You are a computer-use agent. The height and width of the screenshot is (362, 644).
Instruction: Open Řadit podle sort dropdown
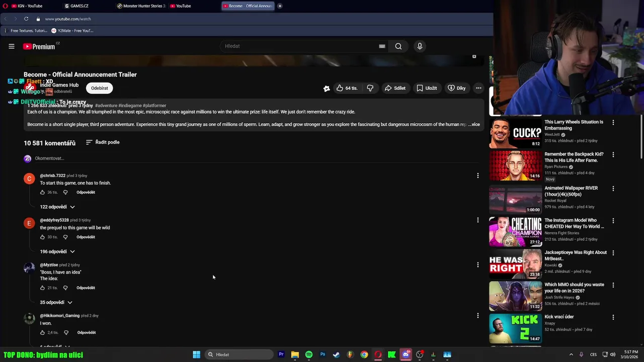[x=103, y=142]
